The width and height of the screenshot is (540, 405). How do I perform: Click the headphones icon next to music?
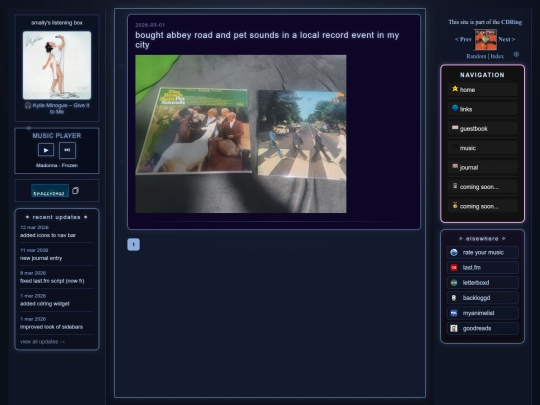(x=455, y=147)
